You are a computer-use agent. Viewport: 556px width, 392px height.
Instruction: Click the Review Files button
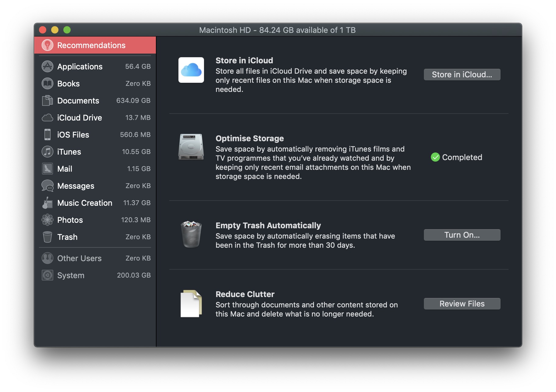462,304
